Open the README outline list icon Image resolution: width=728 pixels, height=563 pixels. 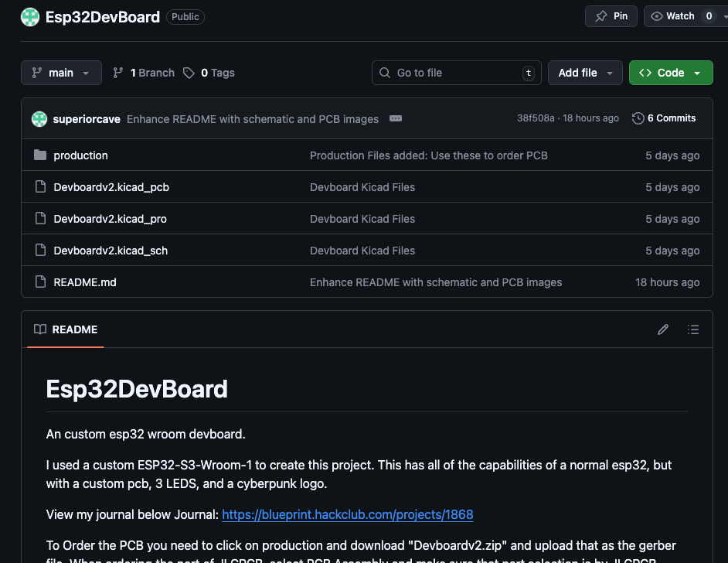click(x=693, y=329)
